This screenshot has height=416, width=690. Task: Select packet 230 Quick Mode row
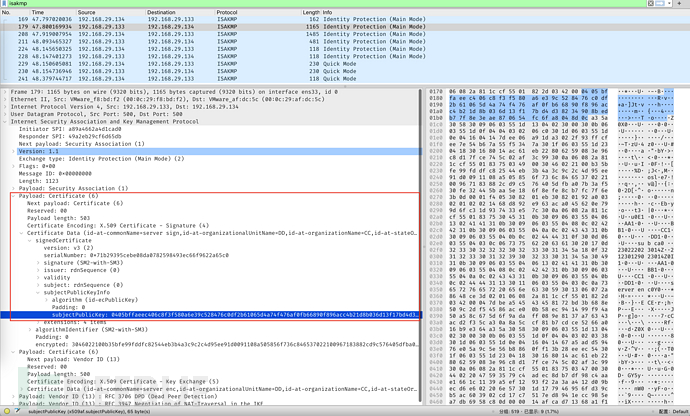point(345,71)
